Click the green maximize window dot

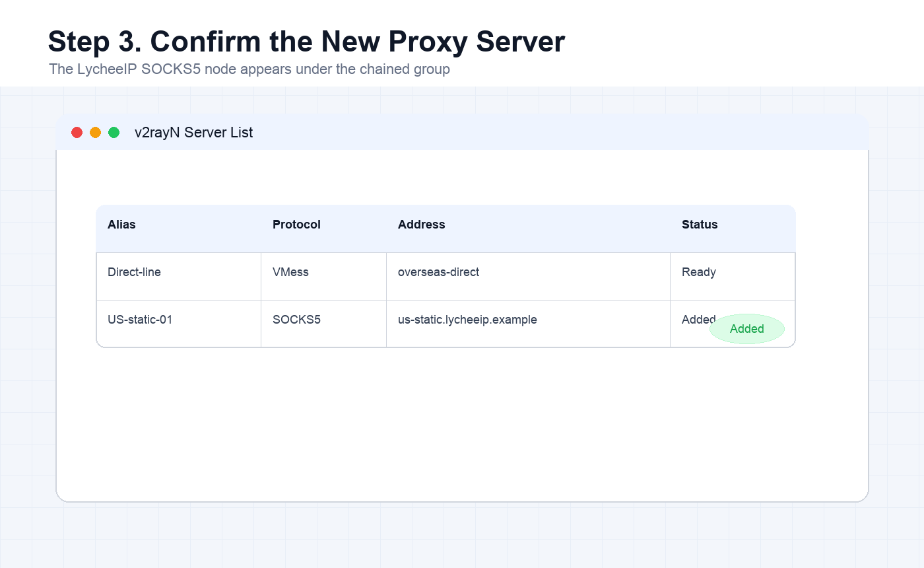coord(114,132)
